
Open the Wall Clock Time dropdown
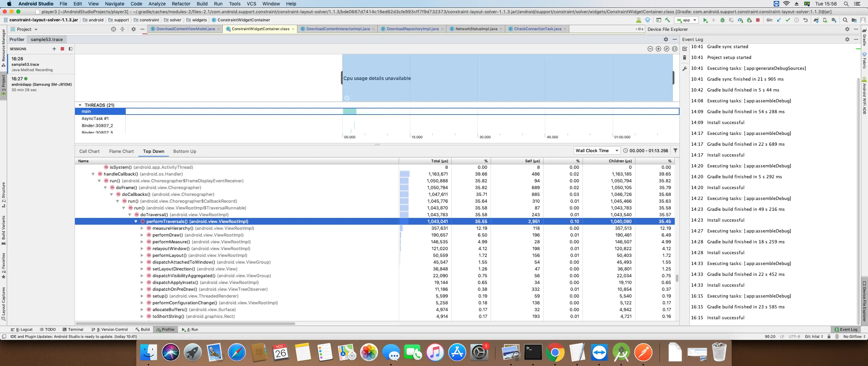click(596, 150)
